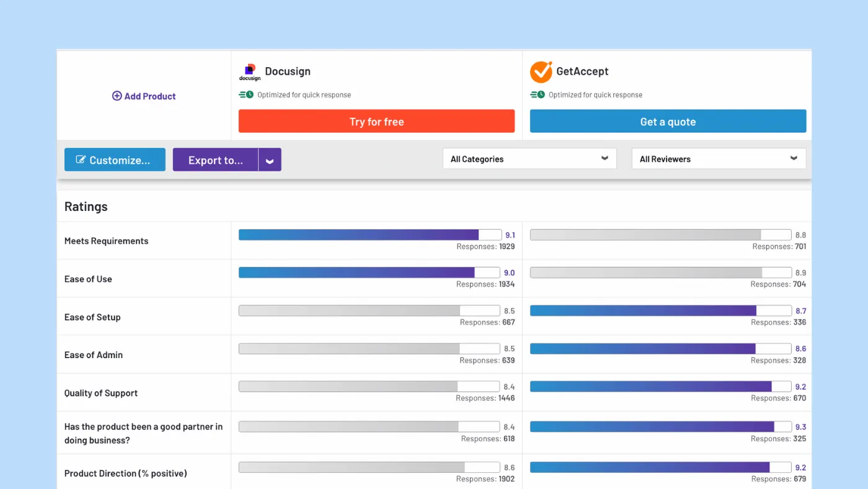
Task: Click GetAccept's 9.3 good partner score
Action: click(800, 426)
